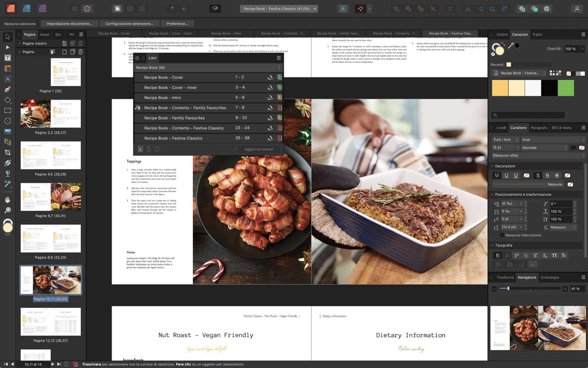Add a chapter in Libri panel
This screenshot has width=588, height=368.
[x=141, y=149]
